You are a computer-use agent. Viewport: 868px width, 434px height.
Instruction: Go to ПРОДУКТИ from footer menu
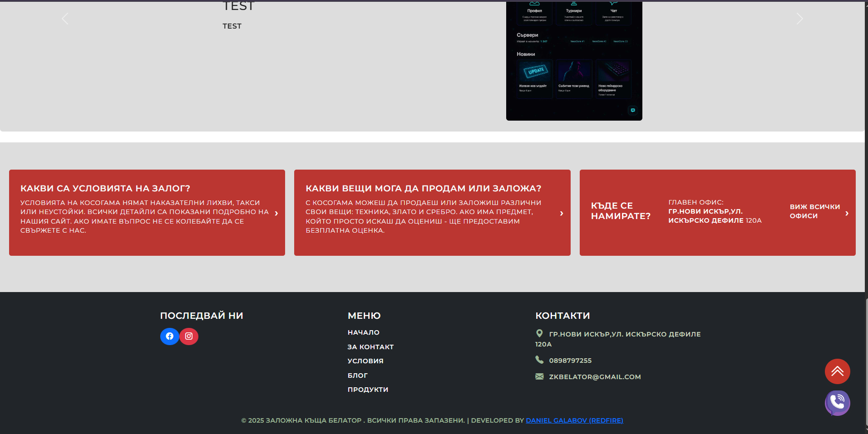(x=368, y=390)
